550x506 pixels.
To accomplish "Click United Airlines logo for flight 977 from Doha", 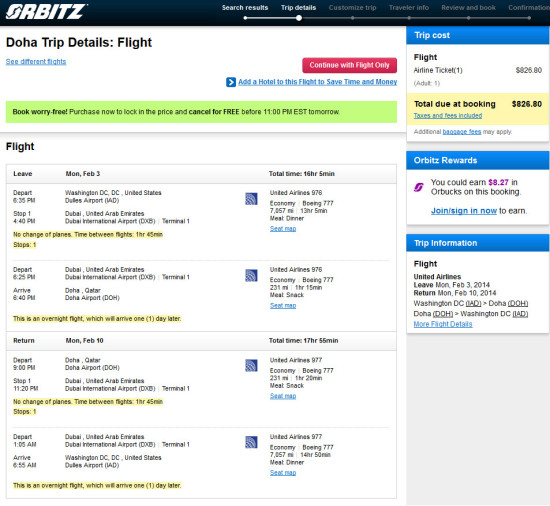I will (x=251, y=366).
